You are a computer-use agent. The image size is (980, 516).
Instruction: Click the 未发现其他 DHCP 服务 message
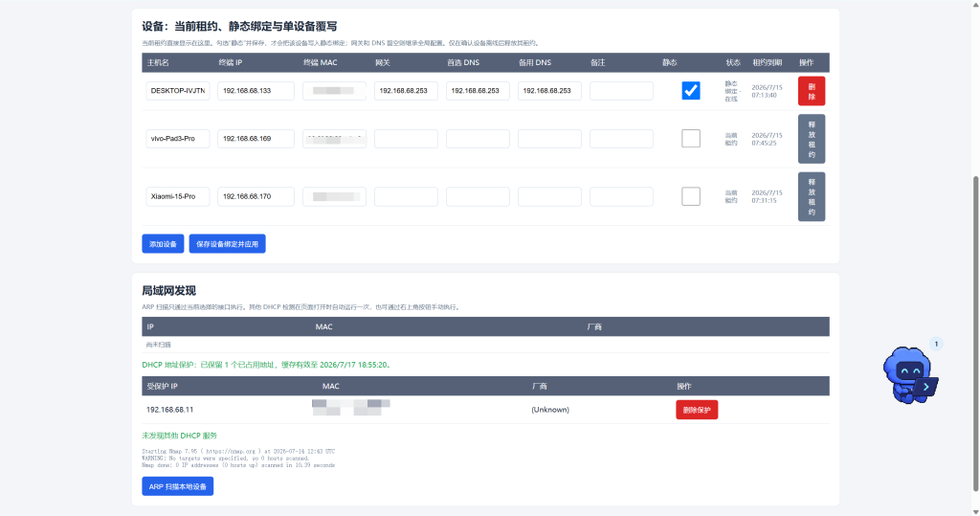click(x=179, y=436)
